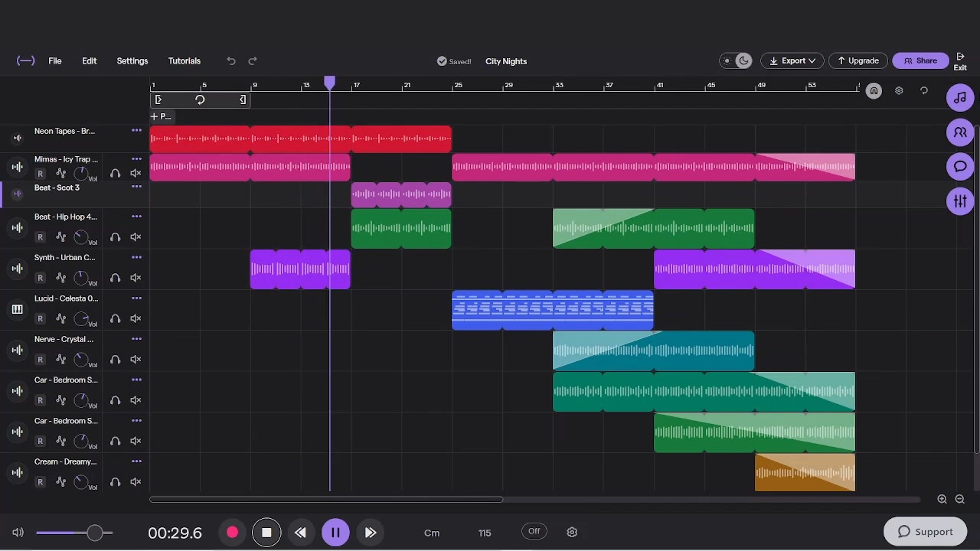Pause playback
980x551 pixels.
335,533
